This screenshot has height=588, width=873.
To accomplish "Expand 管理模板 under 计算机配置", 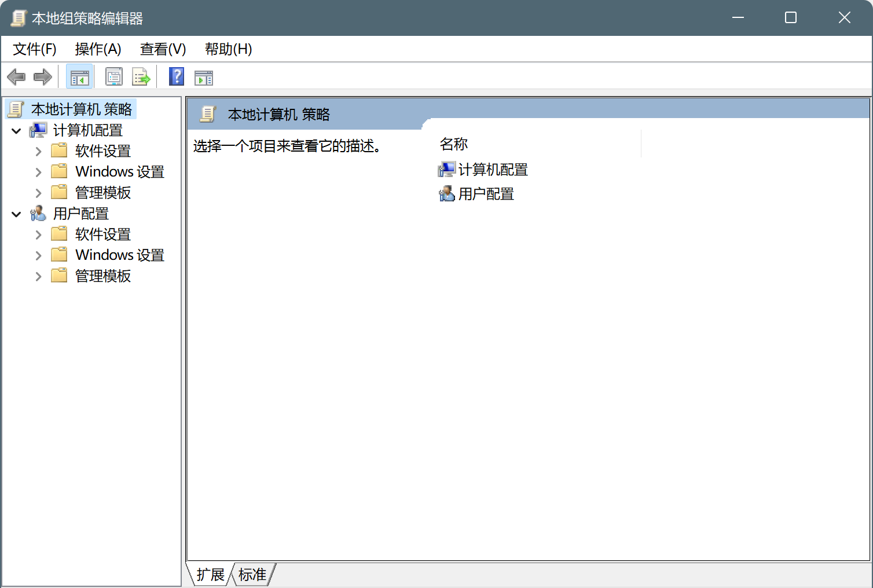I will tap(38, 193).
